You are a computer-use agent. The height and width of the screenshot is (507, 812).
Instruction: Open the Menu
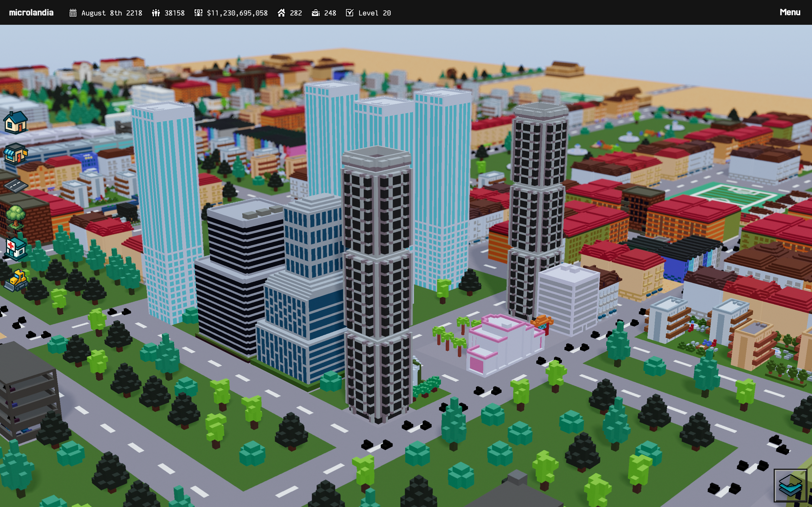(x=790, y=12)
